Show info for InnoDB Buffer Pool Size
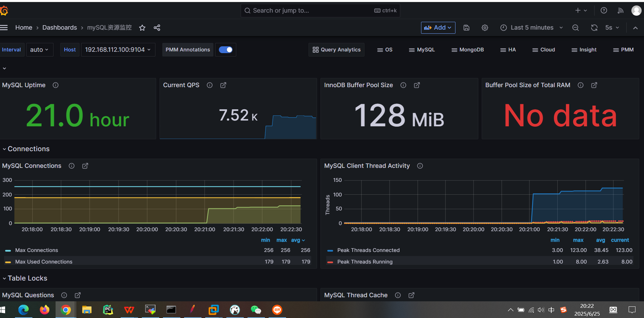The image size is (644, 318). pos(403,85)
